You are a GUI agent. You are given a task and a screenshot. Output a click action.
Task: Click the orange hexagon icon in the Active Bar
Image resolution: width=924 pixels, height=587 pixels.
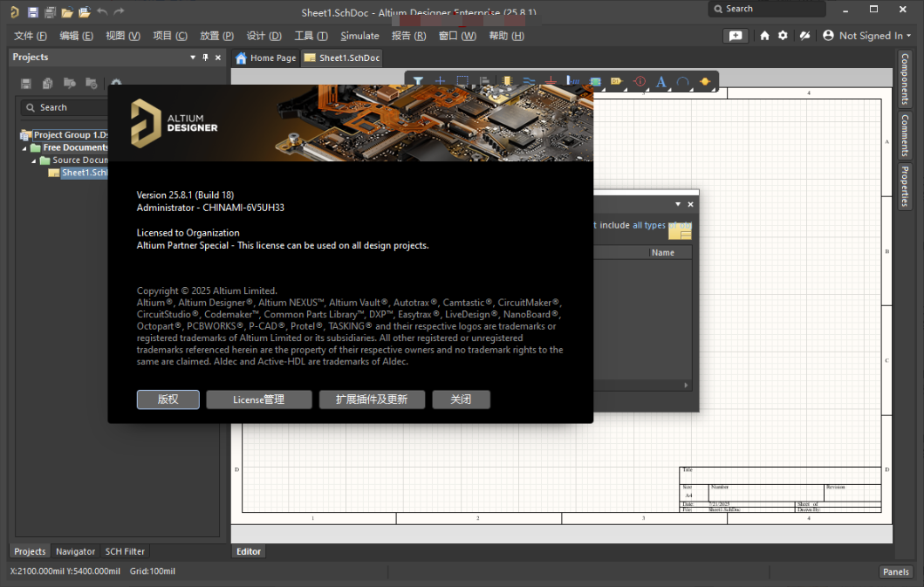coord(705,81)
